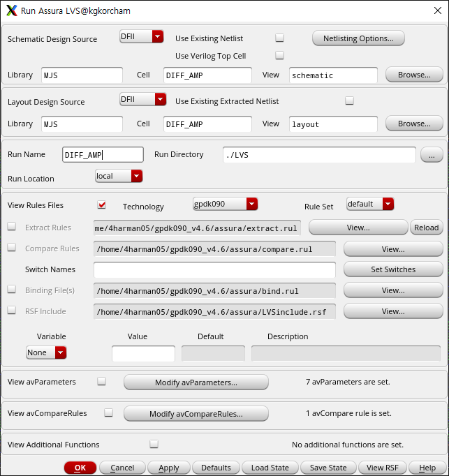
Task: View the extract.rul rules file
Action: 358,228
